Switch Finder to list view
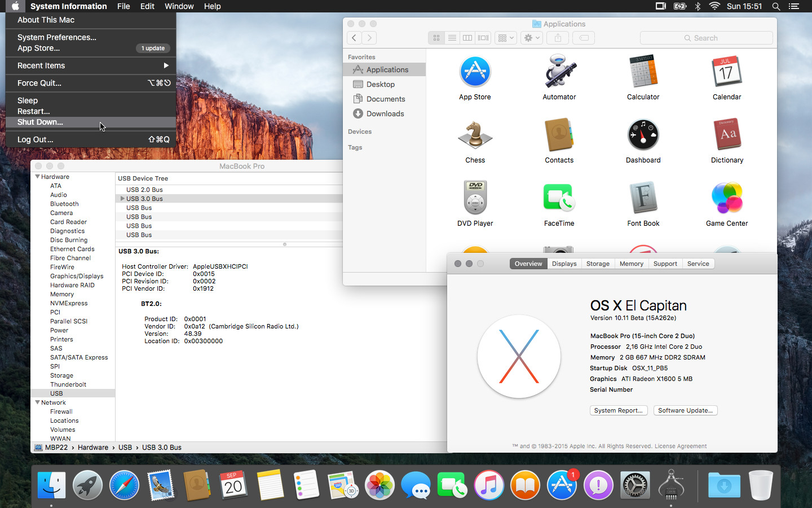 tap(452, 38)
